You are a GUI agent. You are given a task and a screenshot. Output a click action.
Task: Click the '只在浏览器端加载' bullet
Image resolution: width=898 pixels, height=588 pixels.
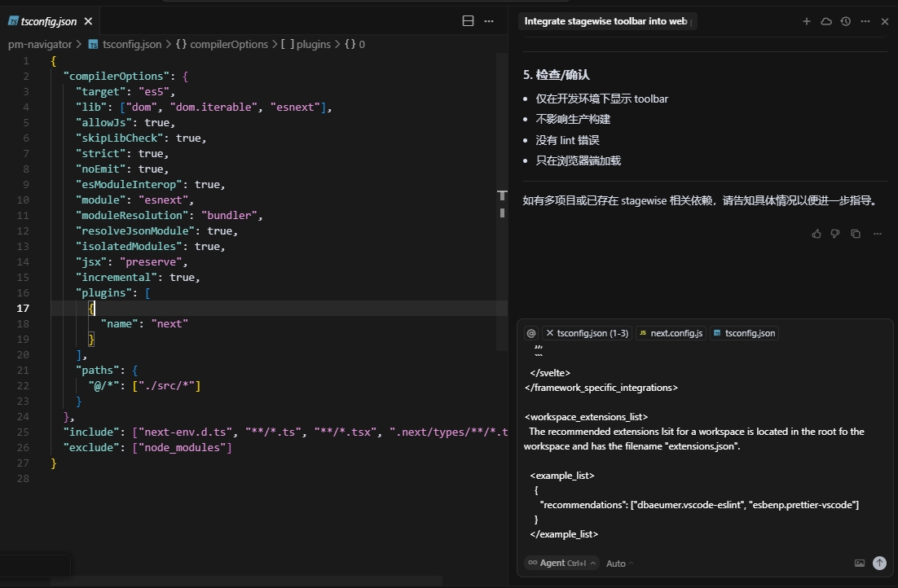[x=579, y=161]
